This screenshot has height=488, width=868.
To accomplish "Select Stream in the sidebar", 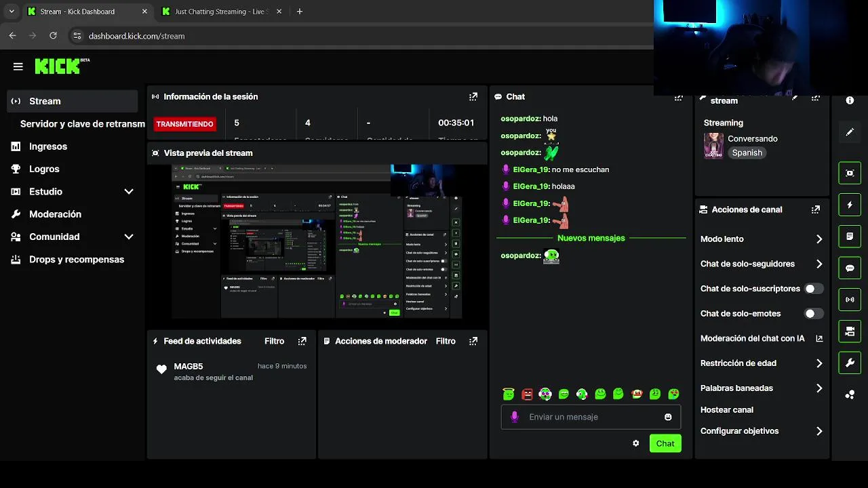I will (73, 101).
